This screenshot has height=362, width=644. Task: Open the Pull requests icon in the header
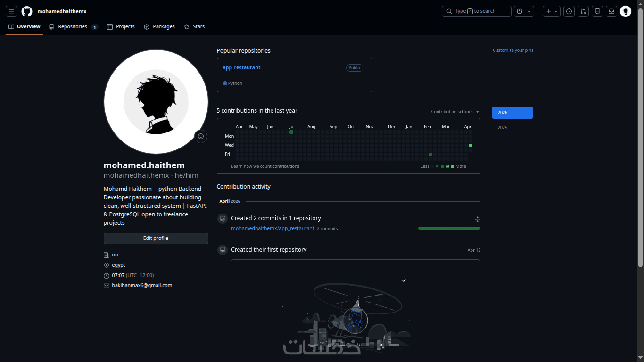click(583, 11)
